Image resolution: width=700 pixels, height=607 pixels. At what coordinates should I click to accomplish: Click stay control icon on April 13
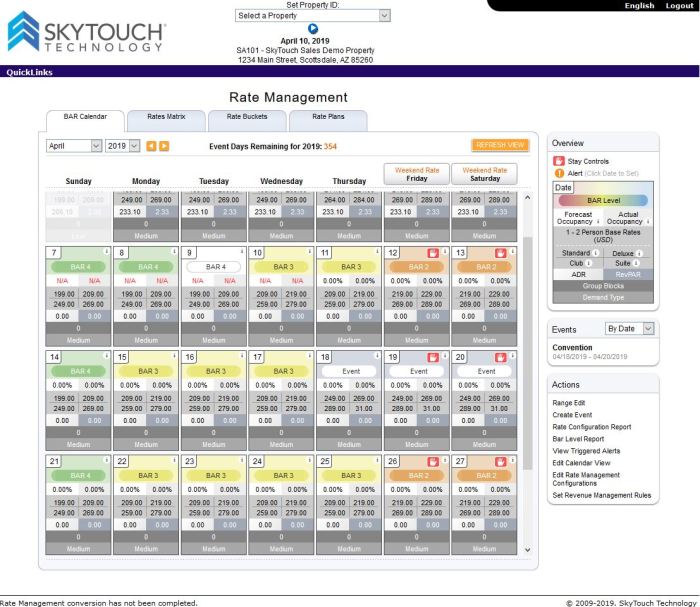(500, 253)
